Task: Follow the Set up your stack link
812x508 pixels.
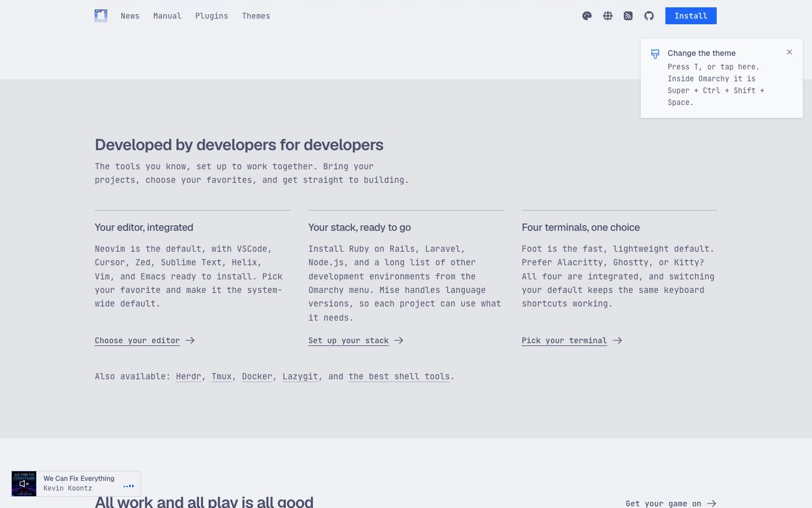Action: pos(356,340)
